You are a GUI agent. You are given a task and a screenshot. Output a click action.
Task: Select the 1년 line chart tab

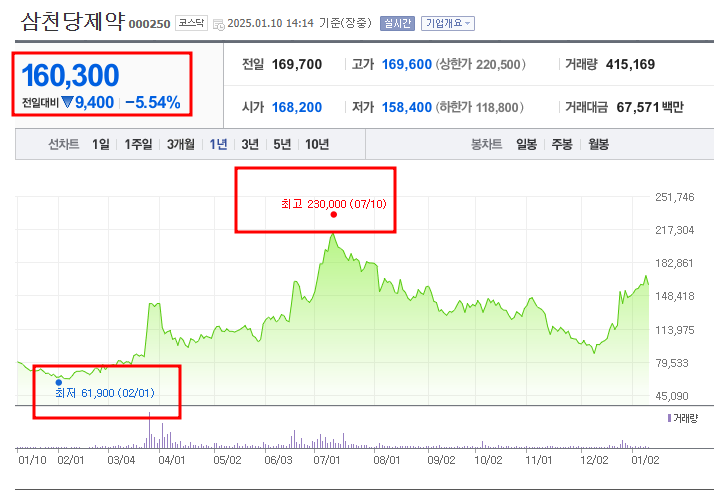(x=218, y=144)
